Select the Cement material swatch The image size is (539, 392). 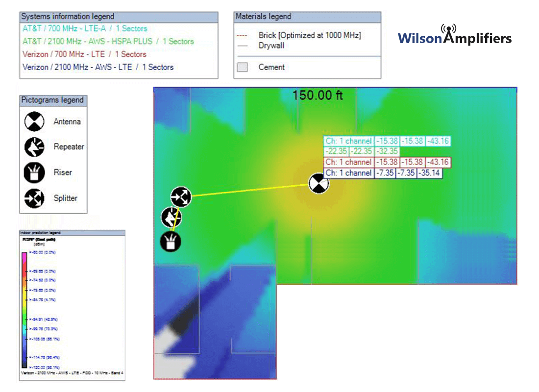(x=242, y=67)
